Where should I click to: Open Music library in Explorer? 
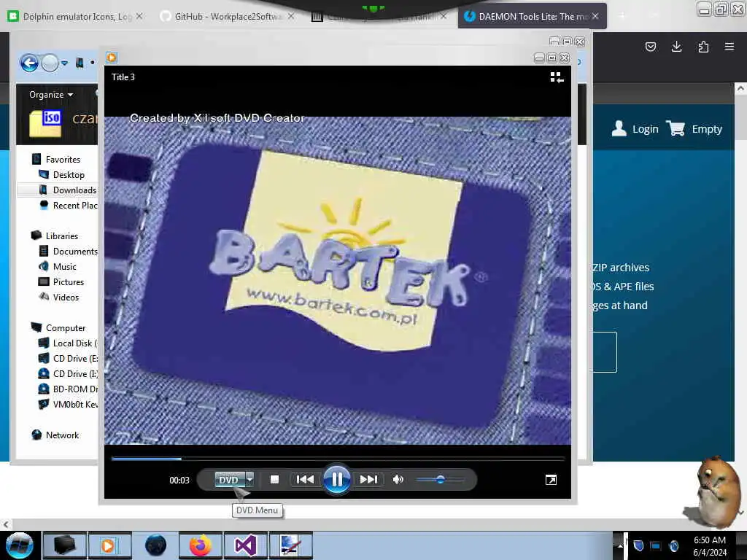[64, 267]
